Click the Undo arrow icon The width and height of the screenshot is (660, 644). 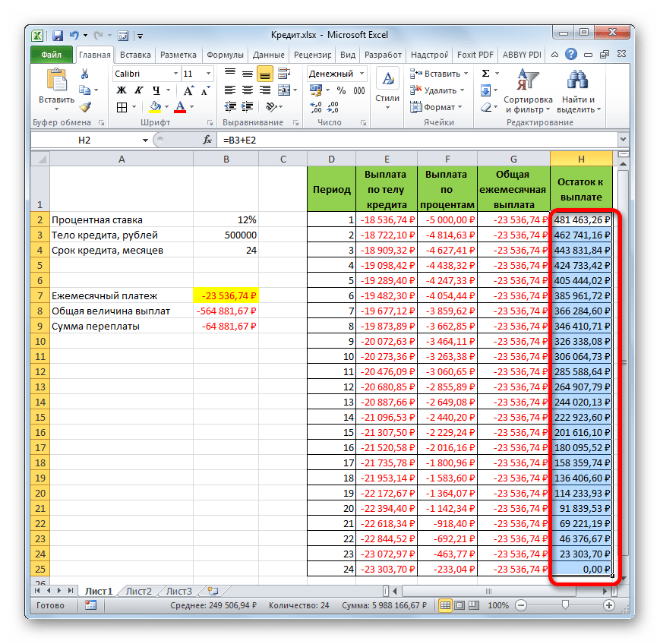[74, 36]
